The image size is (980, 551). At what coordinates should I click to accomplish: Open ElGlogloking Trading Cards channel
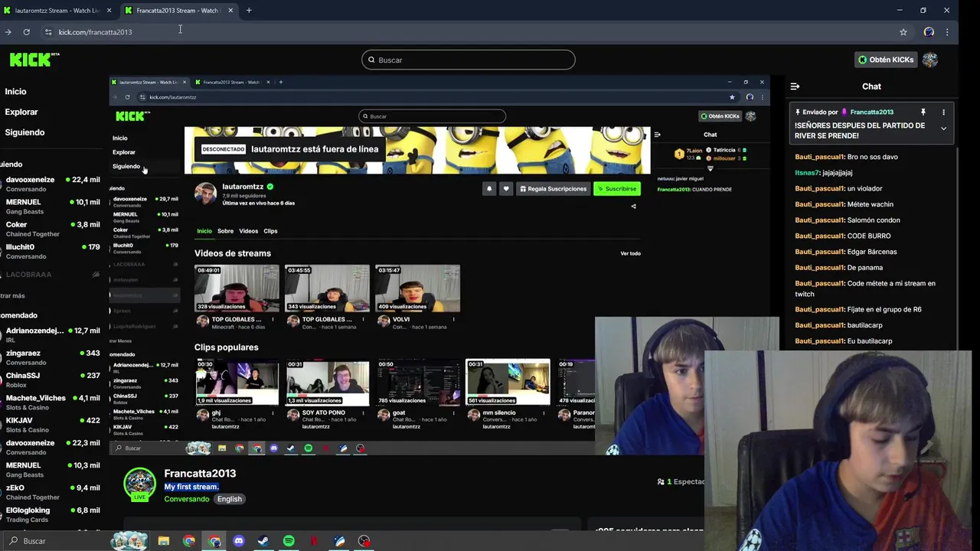tap(51, 514)
